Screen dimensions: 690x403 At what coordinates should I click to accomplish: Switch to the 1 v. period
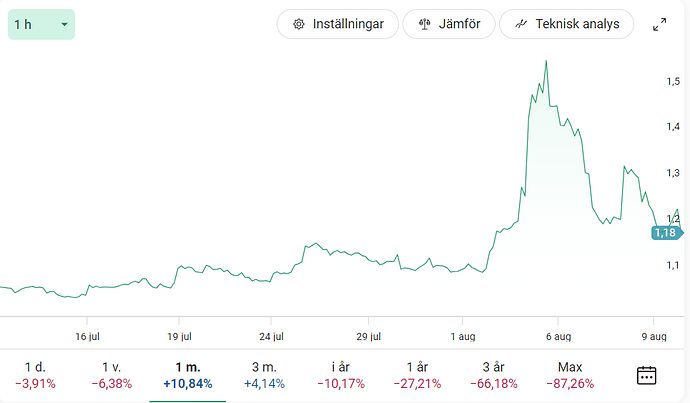(x=111, y=374)
